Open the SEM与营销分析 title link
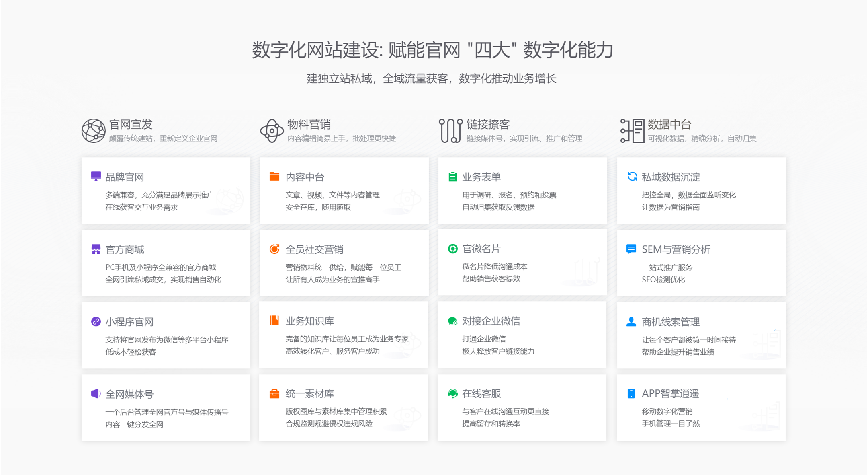 pyautogui.click(x=676, y=249)
